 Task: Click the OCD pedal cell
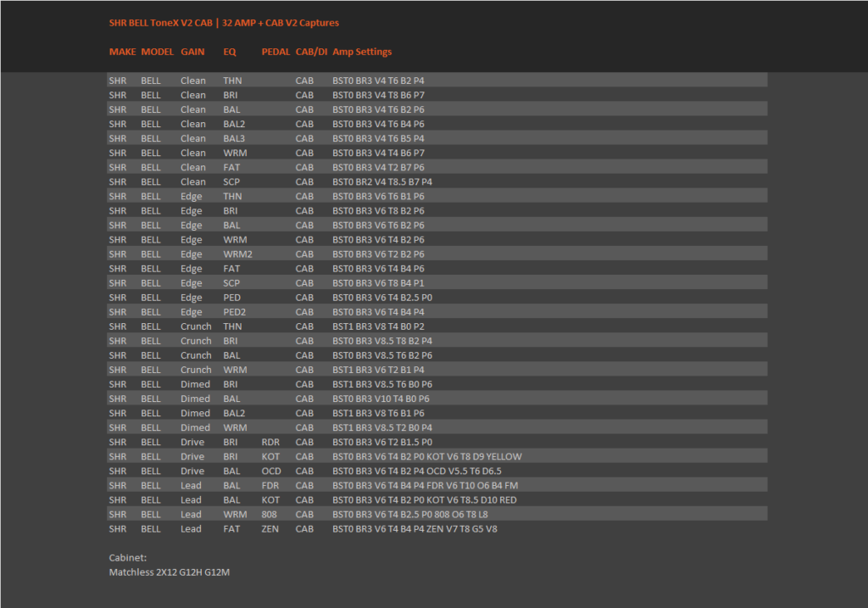tap(271, 471)
